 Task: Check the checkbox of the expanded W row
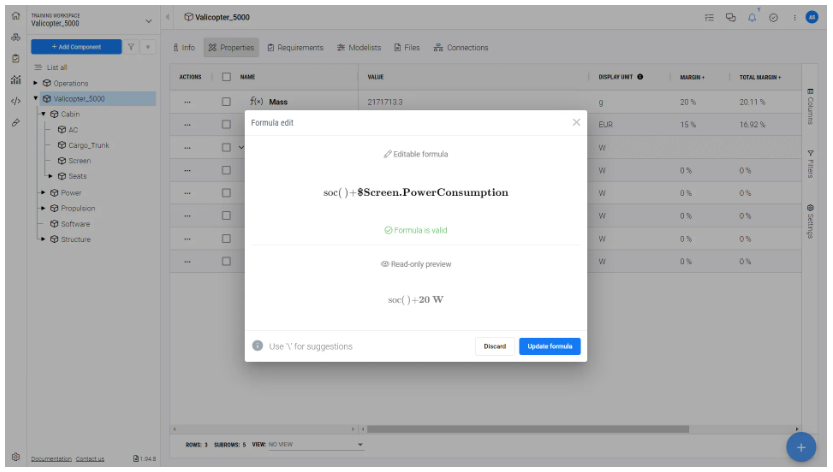(x=226, y=147)
